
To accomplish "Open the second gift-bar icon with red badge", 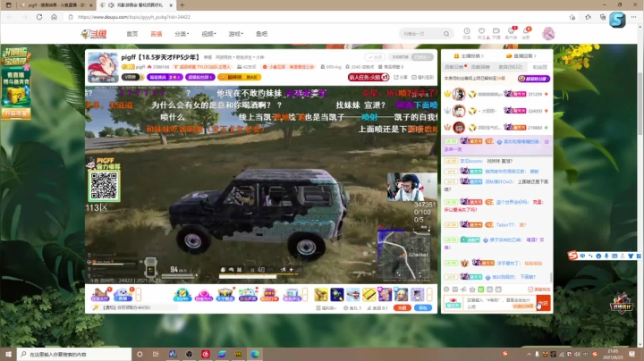I will (123, 295).
